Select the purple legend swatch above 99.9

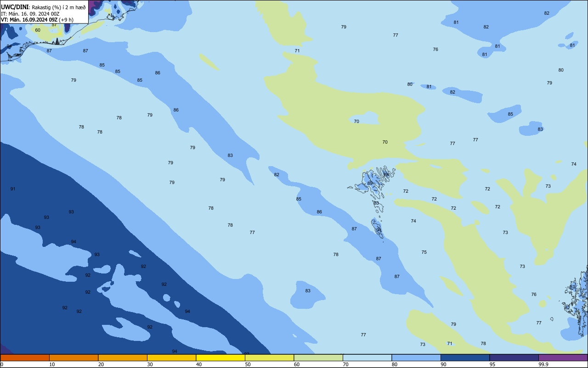[x=563, y=357]
